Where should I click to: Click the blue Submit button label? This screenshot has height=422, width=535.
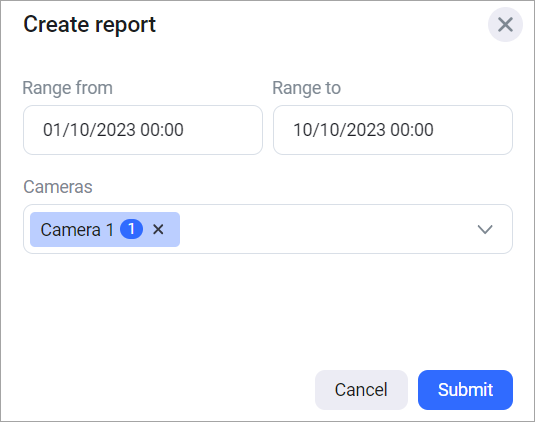(x=465, y=390)
